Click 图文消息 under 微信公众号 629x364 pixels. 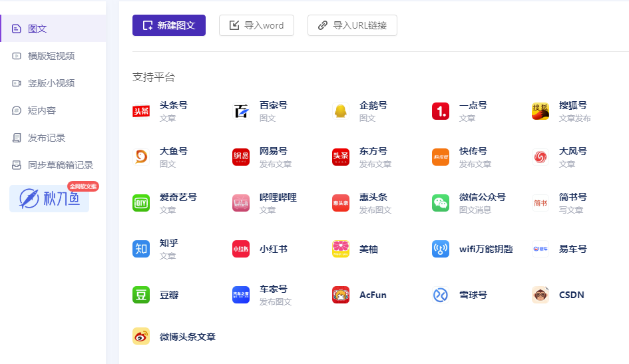coord(475,210)
